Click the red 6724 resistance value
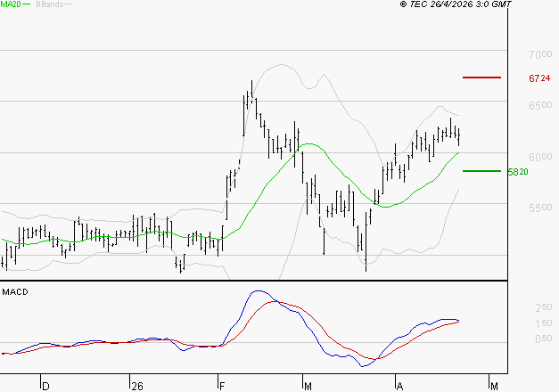The width and height of the screenshot is (559, 392). (539, 78)
